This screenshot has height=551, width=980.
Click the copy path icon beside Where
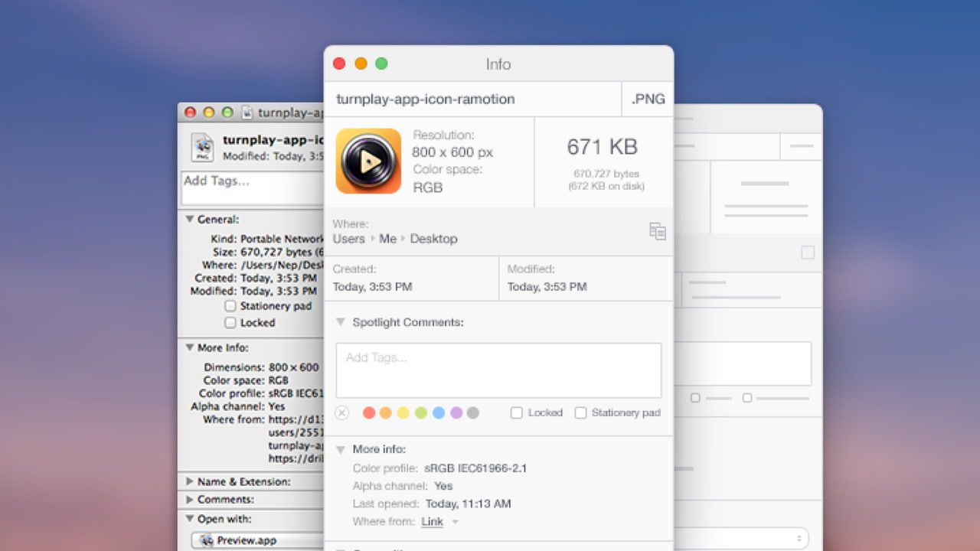coord(657,231)
